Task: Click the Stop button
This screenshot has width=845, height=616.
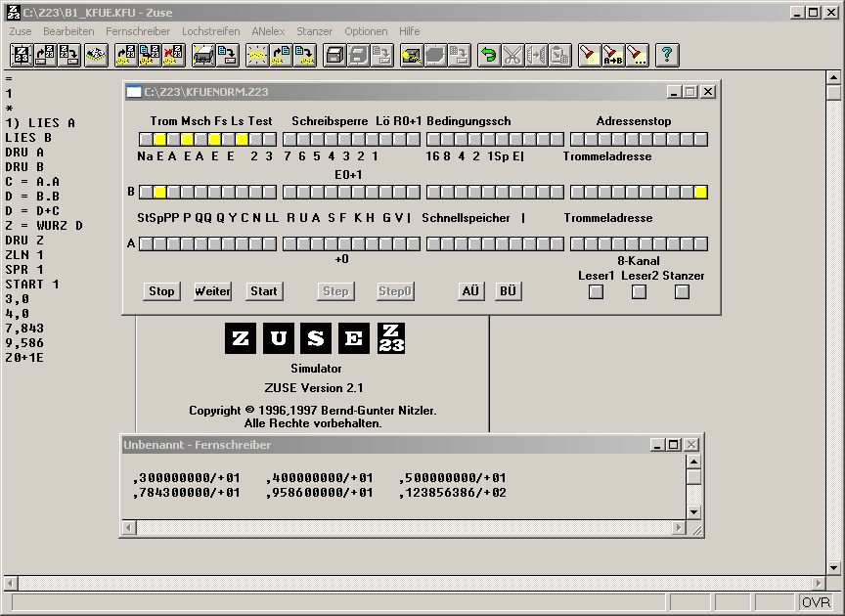Action: coord(161,291)
